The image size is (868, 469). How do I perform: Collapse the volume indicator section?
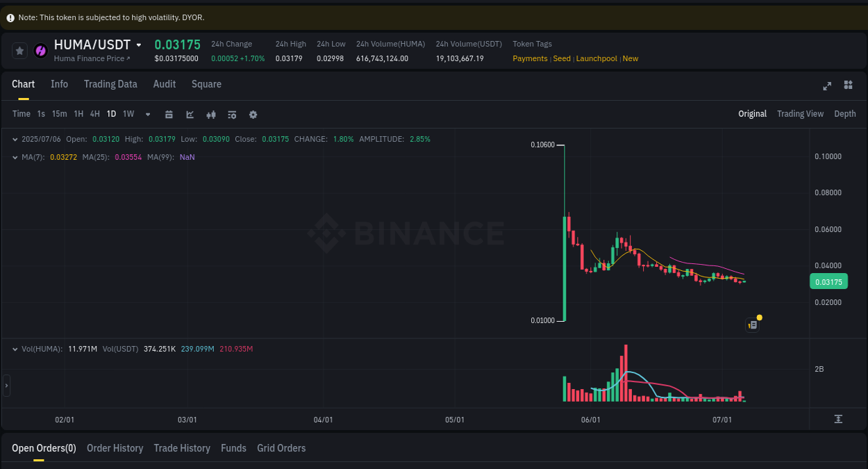click(x=14, y=349)
